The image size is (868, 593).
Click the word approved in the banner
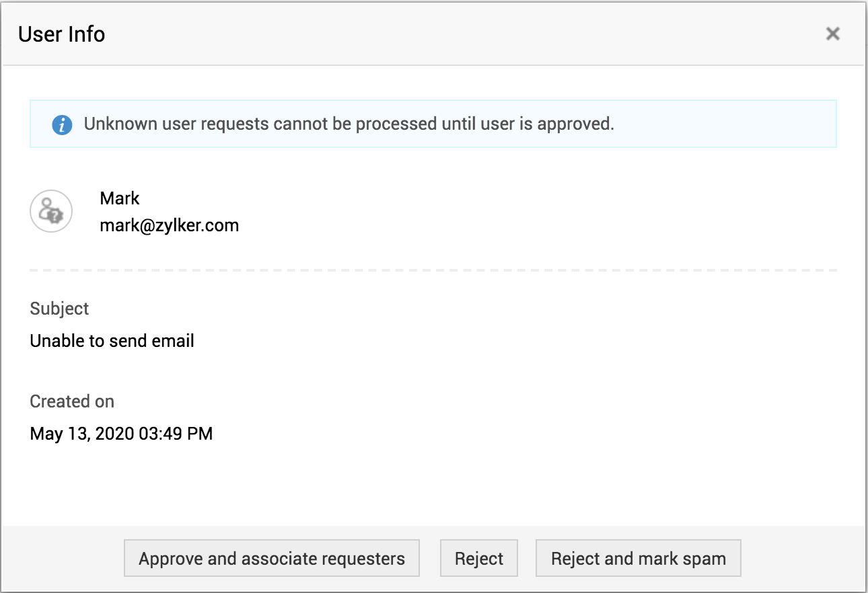coord(579,124)
